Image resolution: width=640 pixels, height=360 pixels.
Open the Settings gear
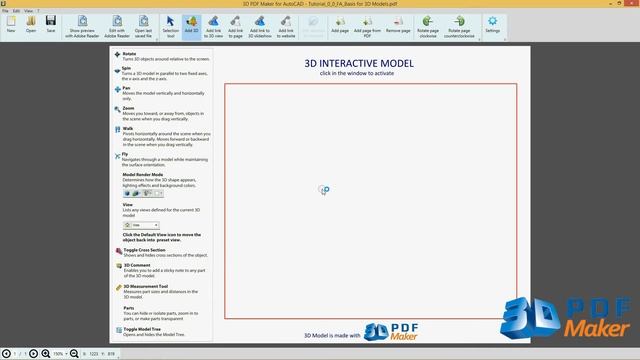point(493,24)
